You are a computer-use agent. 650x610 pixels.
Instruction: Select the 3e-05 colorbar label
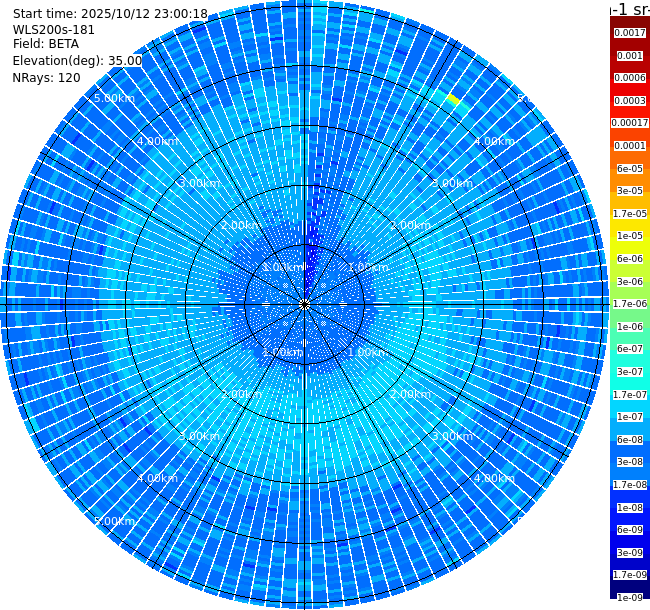tap(630, 191)
